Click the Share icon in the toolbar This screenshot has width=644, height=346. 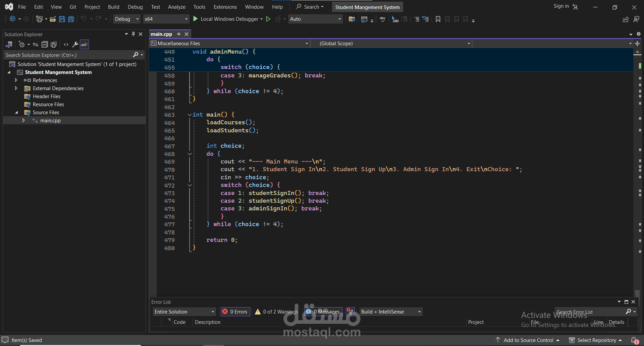626,19
